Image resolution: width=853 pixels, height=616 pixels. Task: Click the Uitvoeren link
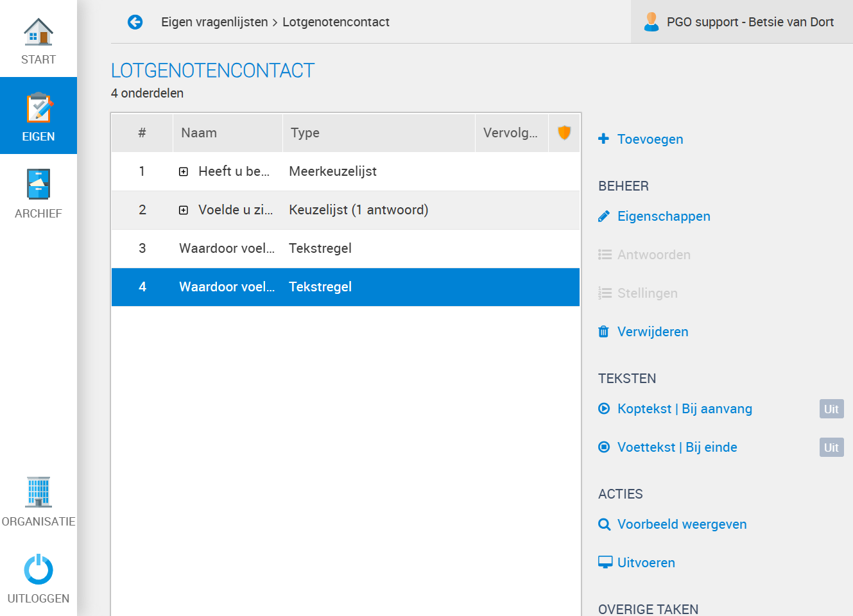[646, 563]
